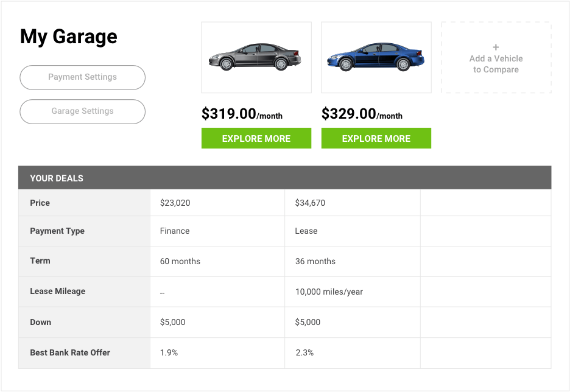The image size is (570, 392).
Task: Explore more on the $329.00/month vehicle
Action: coord(376,138)
